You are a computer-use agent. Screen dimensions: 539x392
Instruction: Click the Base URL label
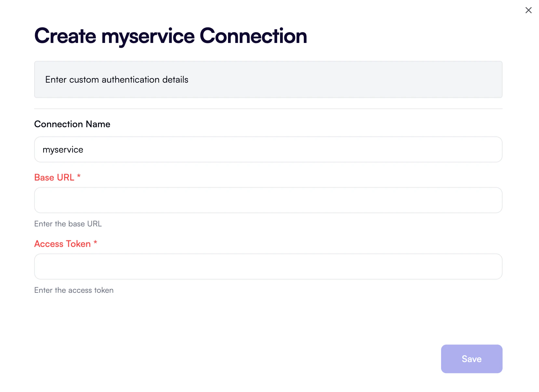point(54,177)
